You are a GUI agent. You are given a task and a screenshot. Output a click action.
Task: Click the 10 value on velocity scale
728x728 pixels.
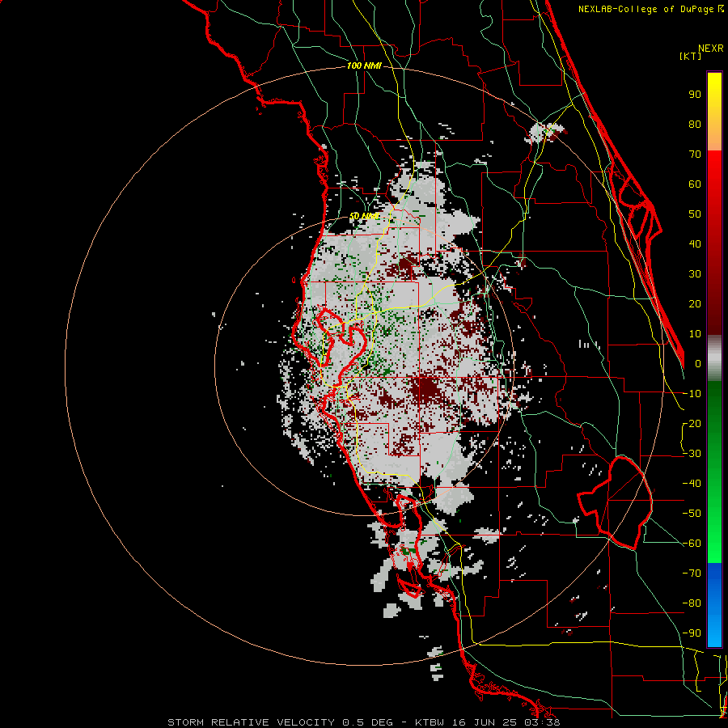pyautogui.click(x=695, y=334)
